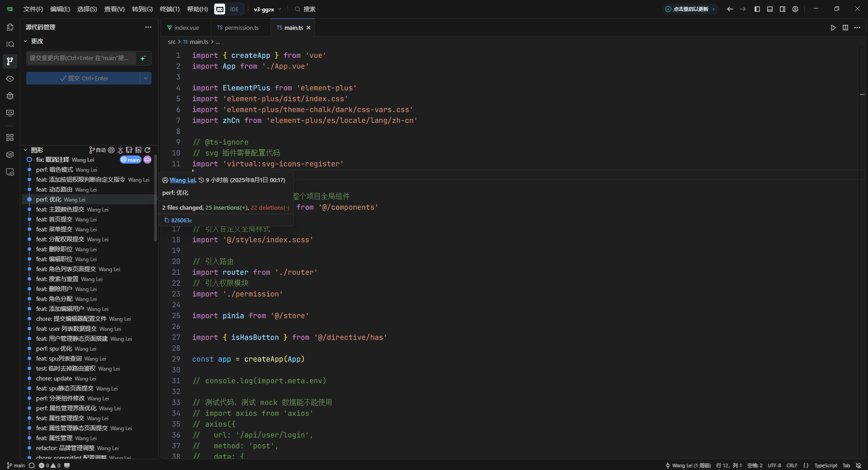Toggle the secondary side bar layout icon

(783, 9)
